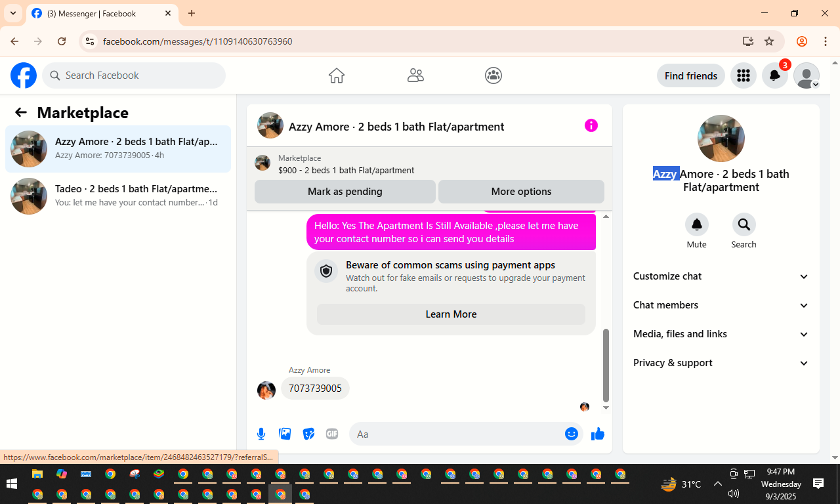Mute the conversation with the bell icon

click(697, 224)
